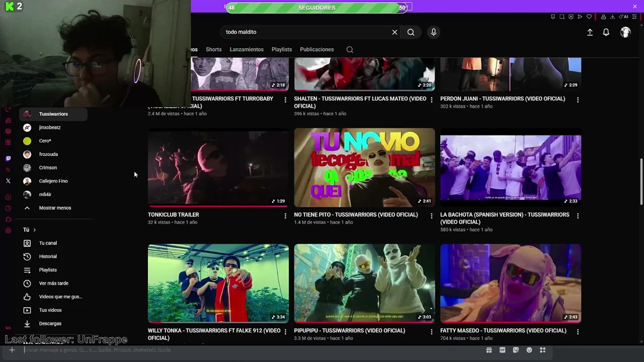The height and width of the screenshot is (362, 644).
Task: Start voice search with the microphone
Action: (434, 32)
